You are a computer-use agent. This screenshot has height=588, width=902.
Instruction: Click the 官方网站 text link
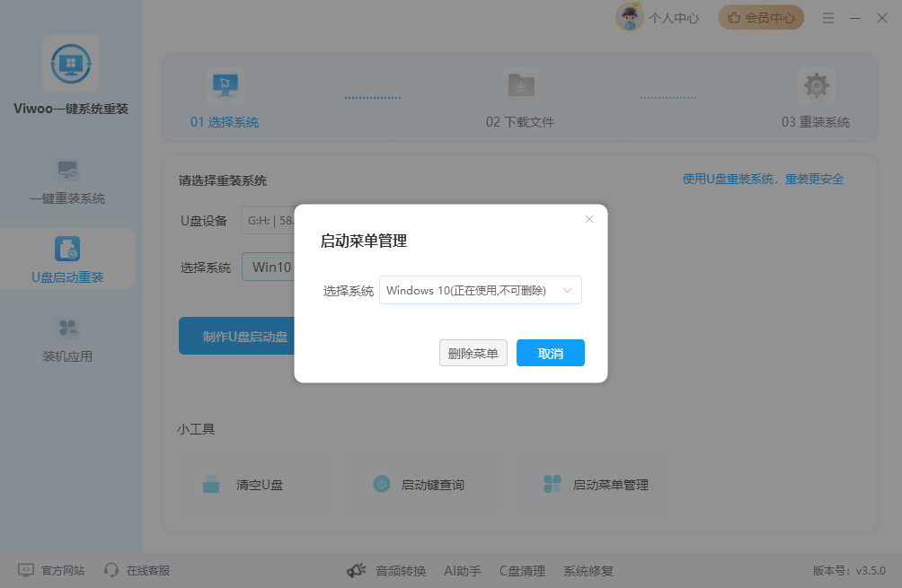pyautogui.click(x=63, y=570)
